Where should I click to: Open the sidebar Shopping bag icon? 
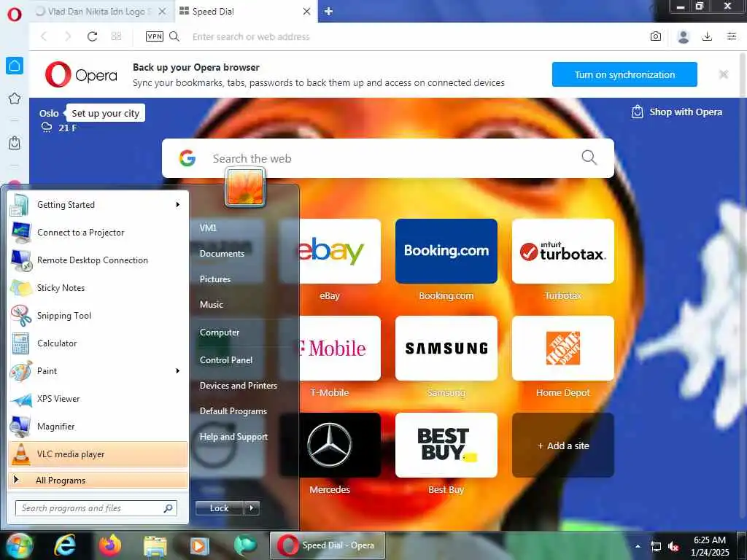tap(15, 143)
